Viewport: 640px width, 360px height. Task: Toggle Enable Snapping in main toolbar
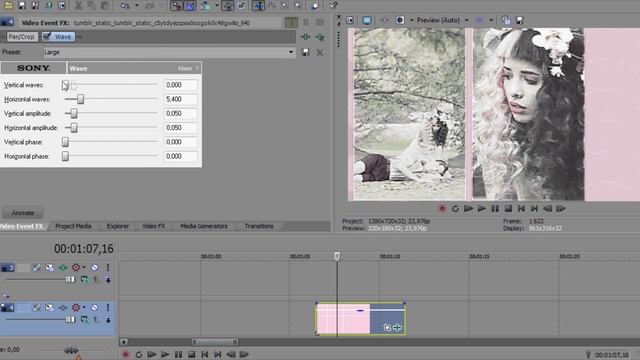click(176, 5)
